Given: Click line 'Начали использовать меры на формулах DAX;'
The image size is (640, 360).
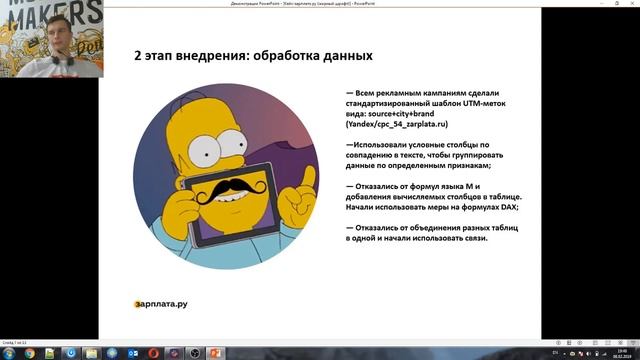Looking at the screenshot, I should tap(432, 207).
